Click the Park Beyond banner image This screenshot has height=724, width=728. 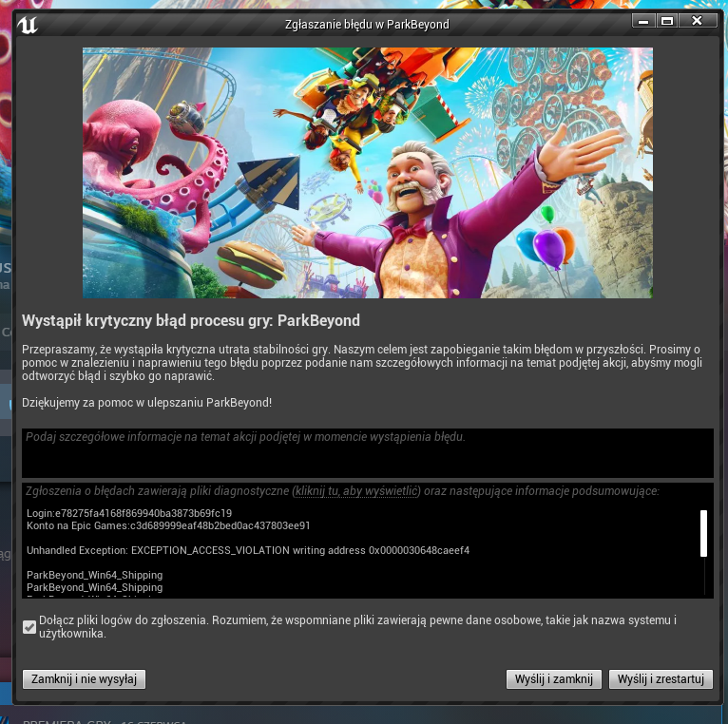[368, 173]
